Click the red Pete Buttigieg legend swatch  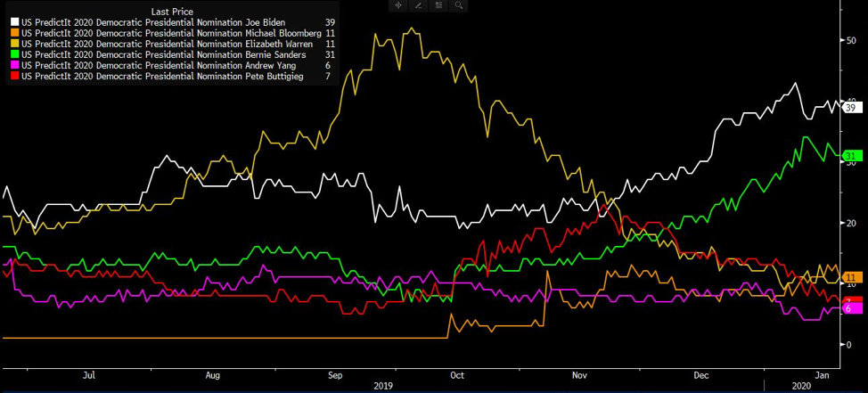pos(14,76)
